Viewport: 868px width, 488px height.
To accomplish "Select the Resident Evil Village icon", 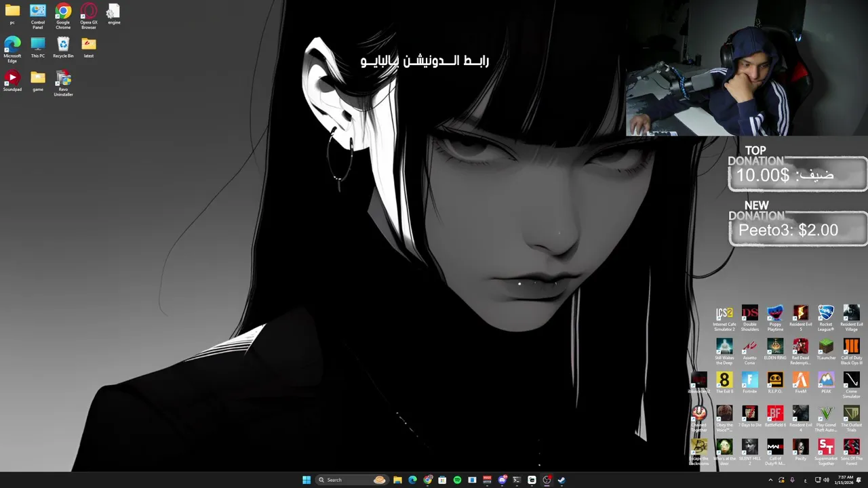I will 852,319.
